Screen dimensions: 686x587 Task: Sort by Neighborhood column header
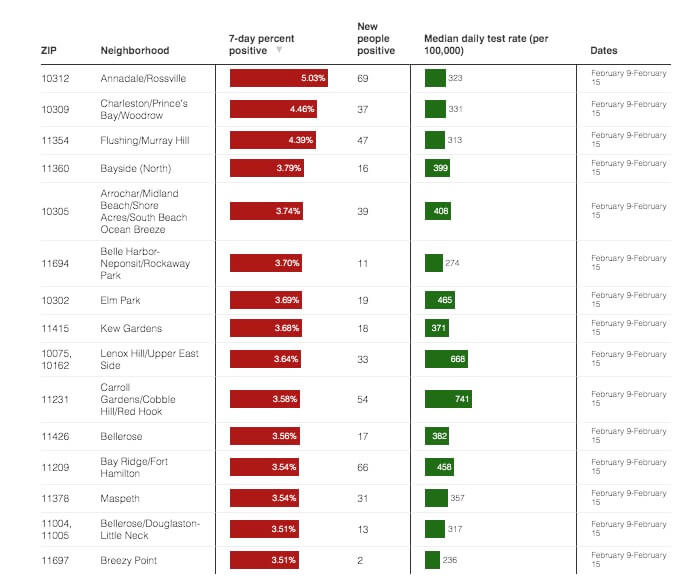pyautogui.click(x=135, y=50)
